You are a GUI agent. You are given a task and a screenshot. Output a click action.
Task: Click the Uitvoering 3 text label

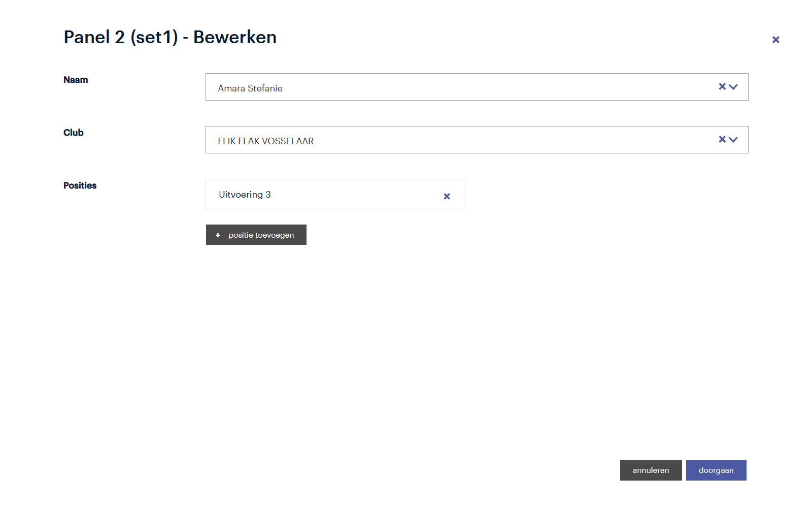245,195
